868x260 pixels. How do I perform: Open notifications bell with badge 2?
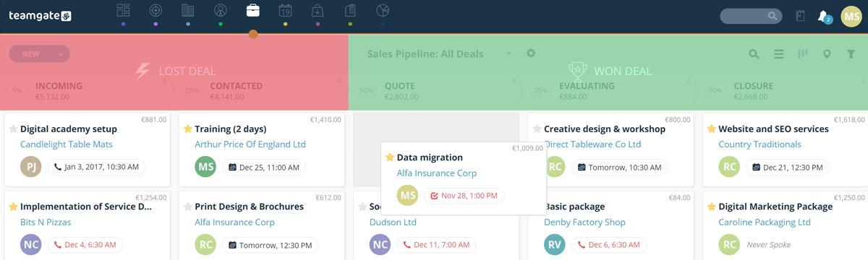[x=824, y=16]
